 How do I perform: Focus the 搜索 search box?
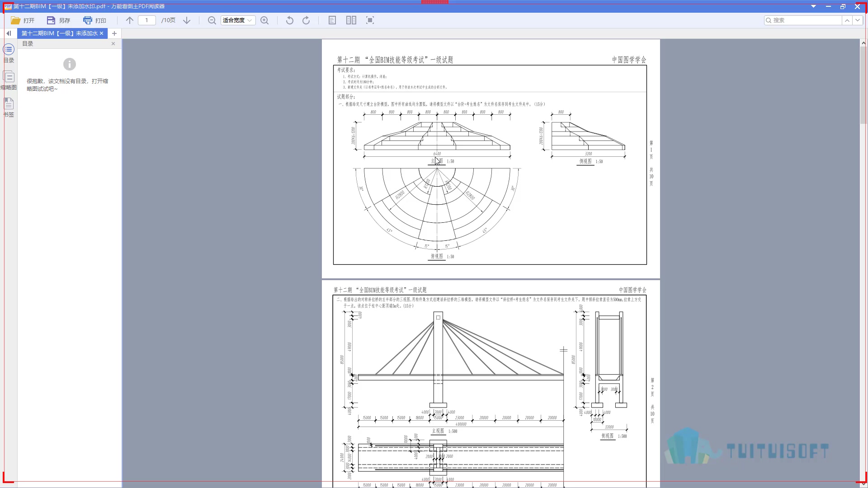tap(802, 20)
